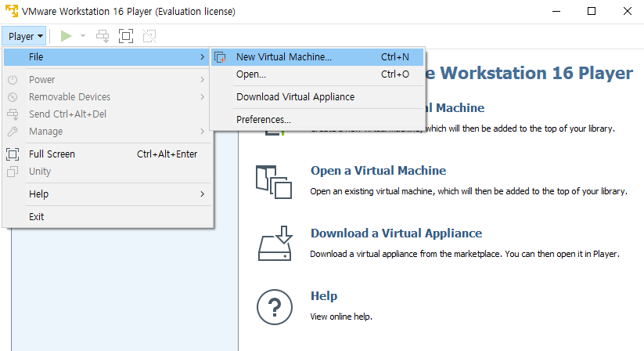Click the green Power On play icon
Viewport: 644px width, 351px height.
(x=67, y=36)
